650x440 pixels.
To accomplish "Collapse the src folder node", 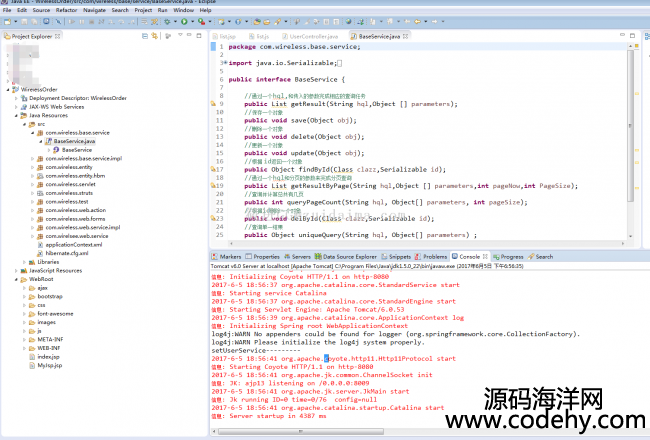I will click(24, 124).
